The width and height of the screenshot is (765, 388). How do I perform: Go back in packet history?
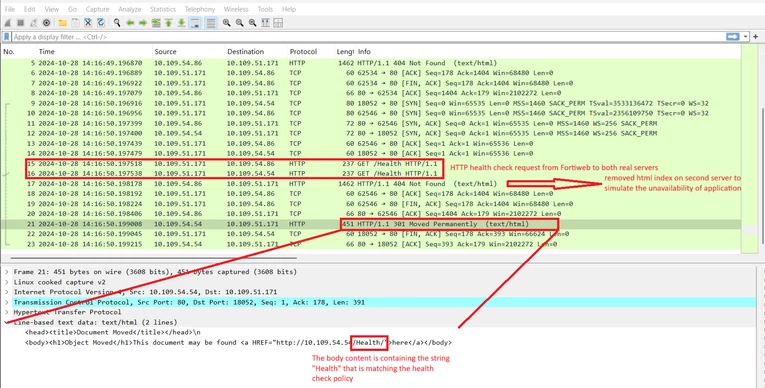[130, 22]
